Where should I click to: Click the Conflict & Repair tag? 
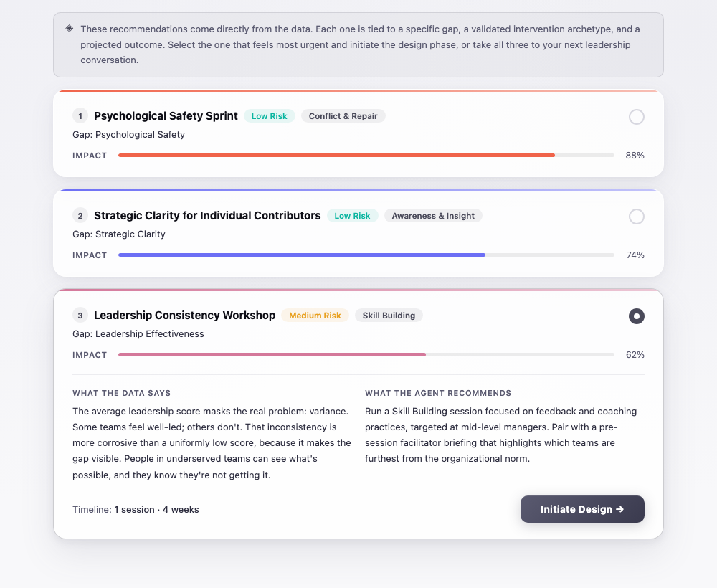[343, 115]
